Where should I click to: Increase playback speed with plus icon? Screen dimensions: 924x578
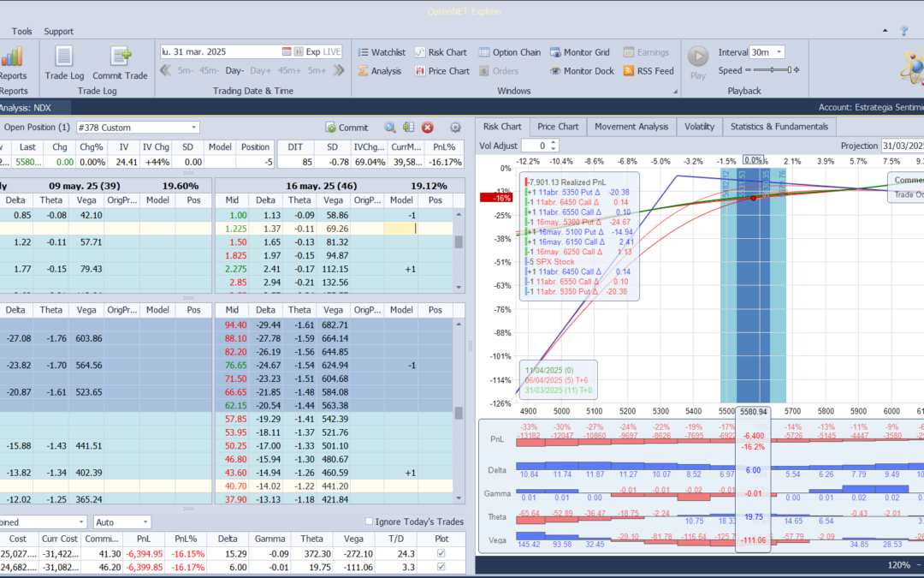pos(797,70)
